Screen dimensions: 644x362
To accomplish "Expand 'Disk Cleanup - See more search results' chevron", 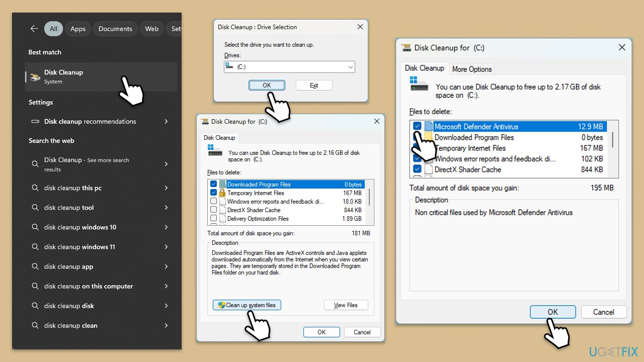I will (x=166, y=164).
